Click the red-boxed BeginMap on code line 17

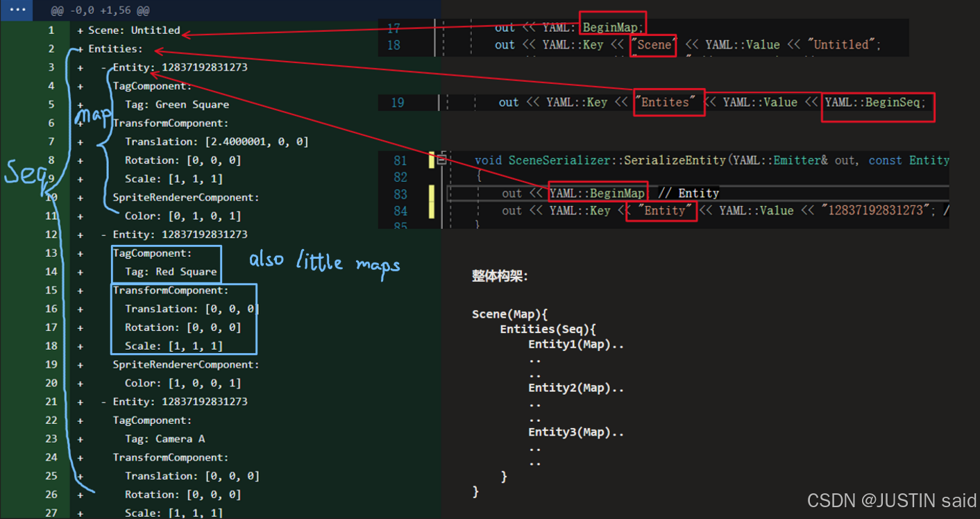613,28
